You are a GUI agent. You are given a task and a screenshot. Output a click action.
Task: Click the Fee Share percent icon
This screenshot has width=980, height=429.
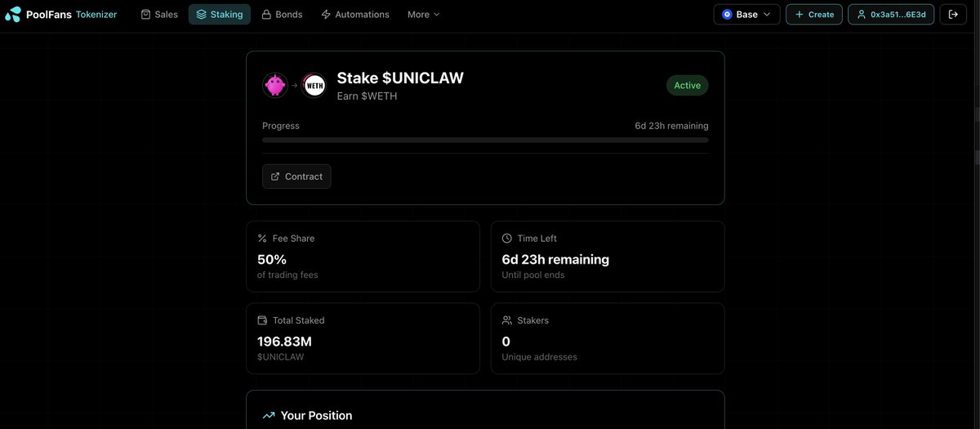[262, 239]
